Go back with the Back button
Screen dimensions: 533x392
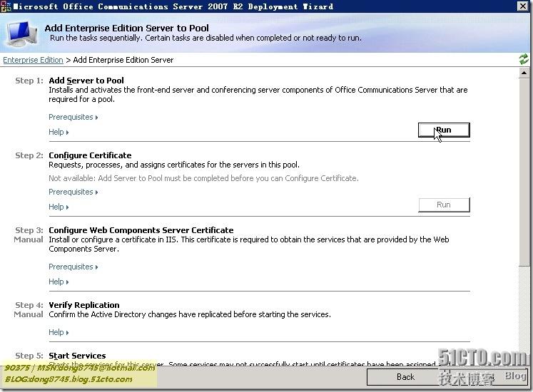pos(405,377)
